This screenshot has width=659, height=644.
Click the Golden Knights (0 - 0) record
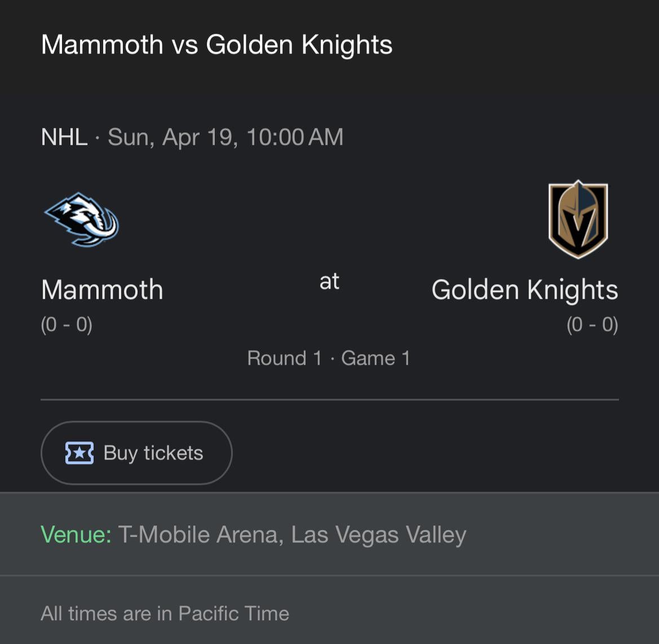coord(592,325)
